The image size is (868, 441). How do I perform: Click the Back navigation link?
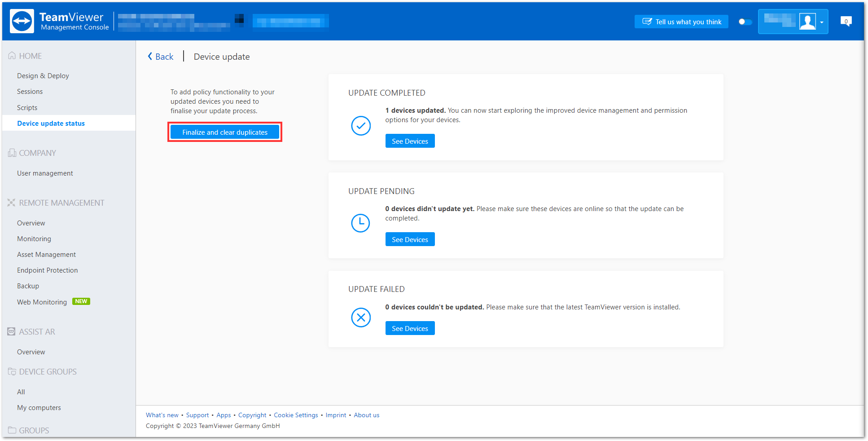tap(160, 56)
